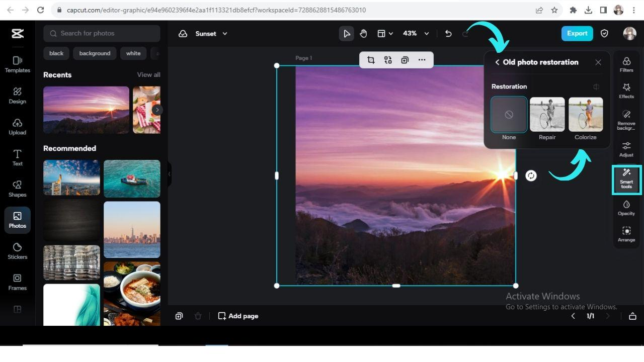This screenshot has width=644, height=362.
Task: Expand the Sunset project name dropdown
Action: (225, 34)
